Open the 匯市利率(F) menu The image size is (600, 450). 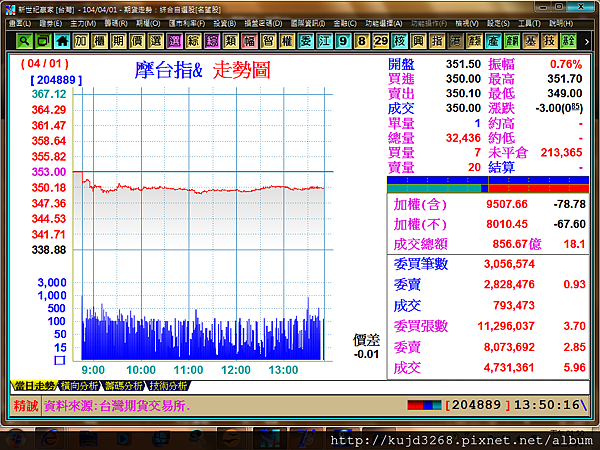click(187, 23)
